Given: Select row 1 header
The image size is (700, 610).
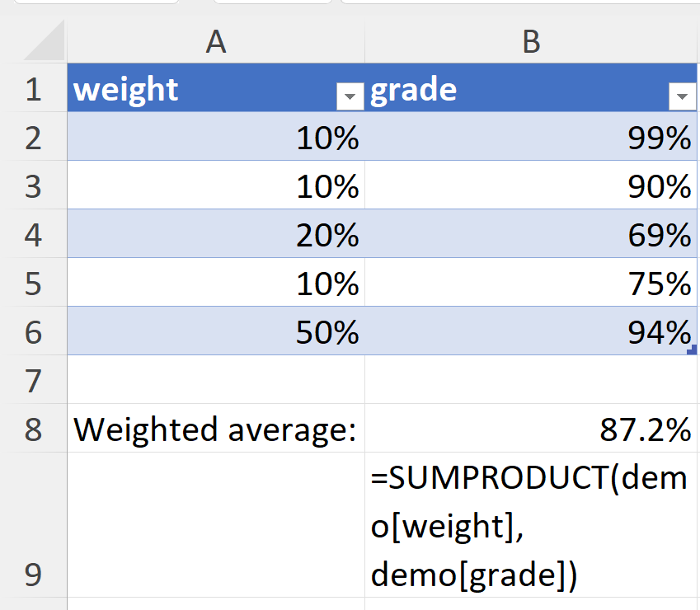Looking at the screenshot, I should pyautogui.click(x=33, y=89).
